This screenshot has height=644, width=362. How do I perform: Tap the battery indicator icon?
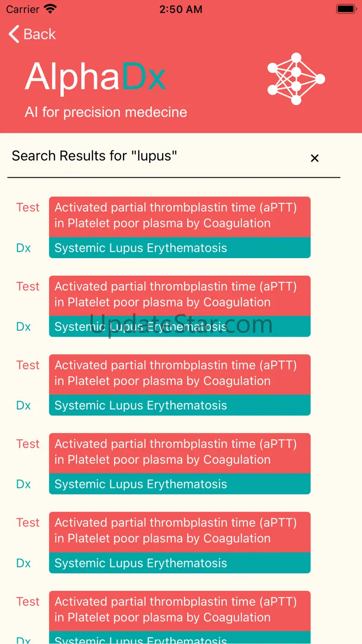(x=346, y=9)
